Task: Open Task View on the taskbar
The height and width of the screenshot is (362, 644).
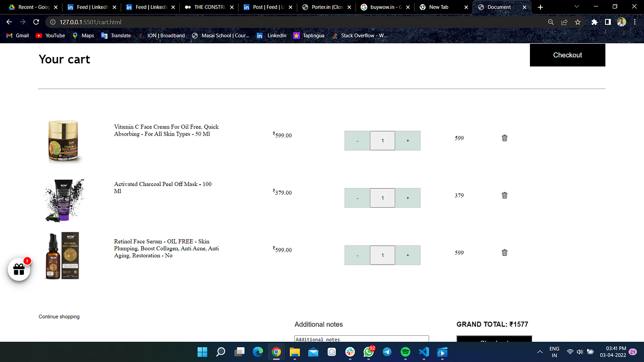Action: [x=239, y=352]
